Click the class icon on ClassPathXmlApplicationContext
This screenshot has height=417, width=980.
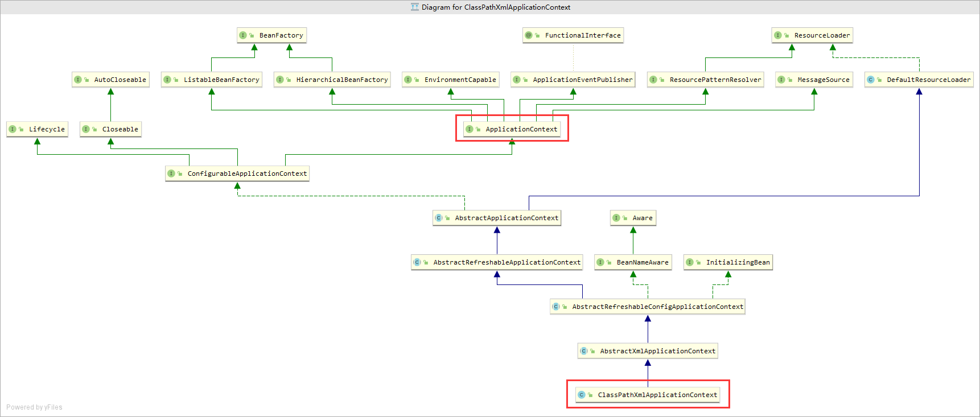click(582, 395)
